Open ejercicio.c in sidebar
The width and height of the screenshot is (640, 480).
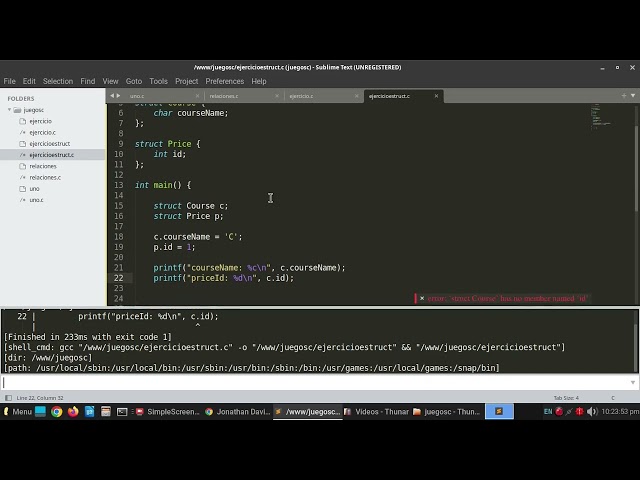(42, 132)
